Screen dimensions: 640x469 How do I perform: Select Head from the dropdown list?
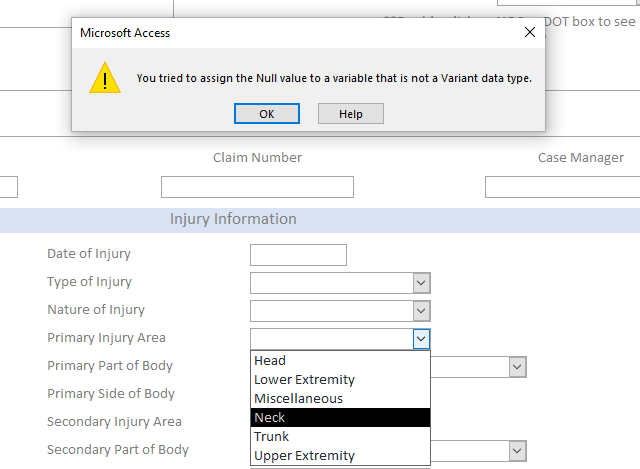pyautogui.click(x=340, y=360)
